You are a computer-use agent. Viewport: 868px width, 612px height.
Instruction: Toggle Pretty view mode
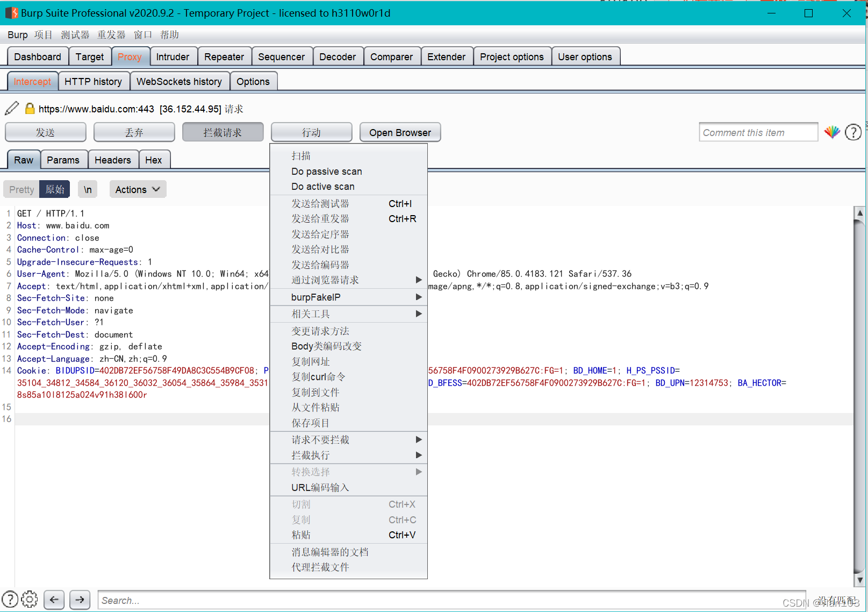coord(21,189)
